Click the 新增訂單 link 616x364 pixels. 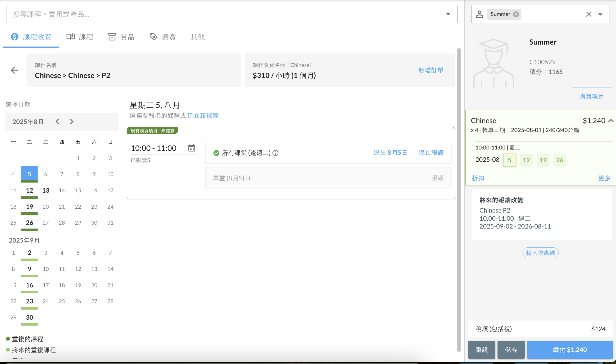(431, 70)
